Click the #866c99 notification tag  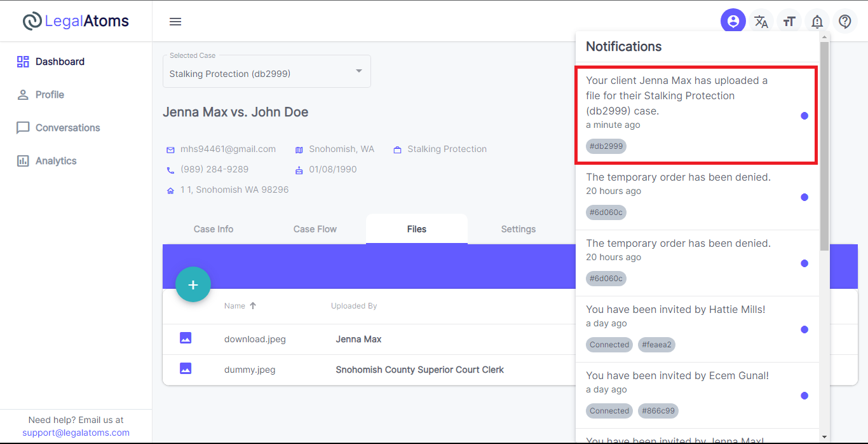[x=658, y=411]
